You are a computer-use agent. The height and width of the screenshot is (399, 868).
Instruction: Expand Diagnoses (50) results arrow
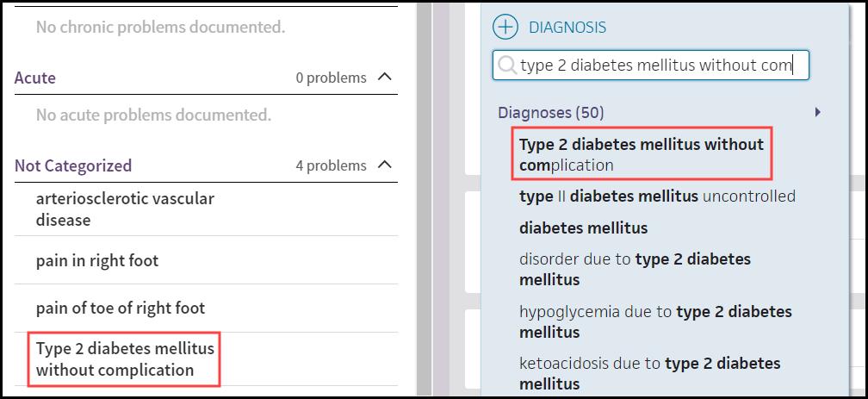coord(818,113)
